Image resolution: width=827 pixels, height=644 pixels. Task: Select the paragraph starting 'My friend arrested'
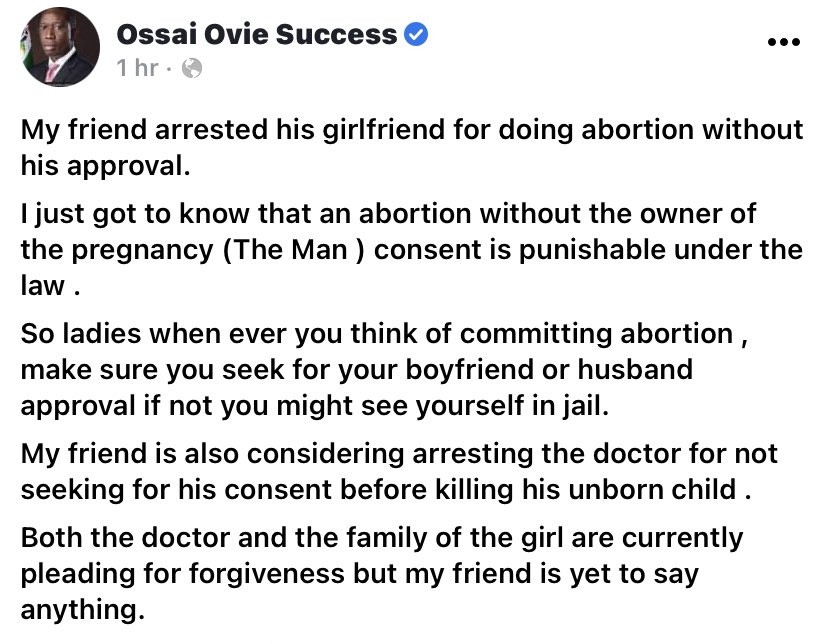[x=400, y=147]
